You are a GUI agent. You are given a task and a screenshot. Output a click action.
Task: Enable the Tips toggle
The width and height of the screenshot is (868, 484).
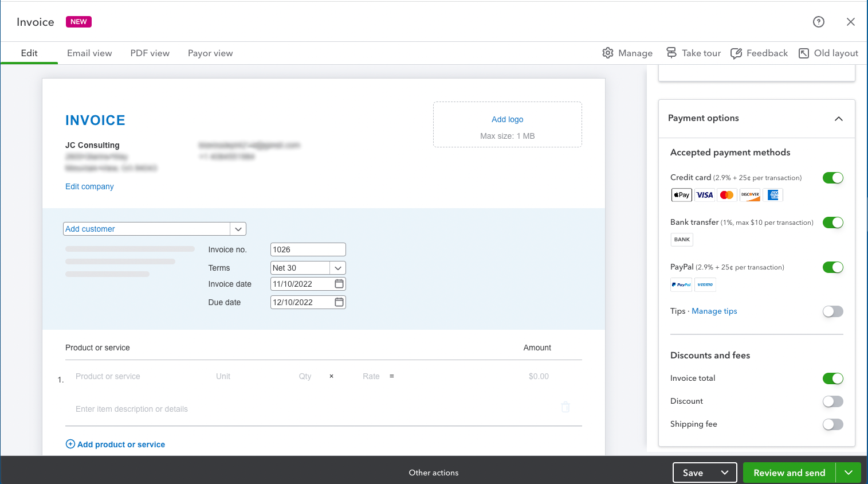click(832, 311)
